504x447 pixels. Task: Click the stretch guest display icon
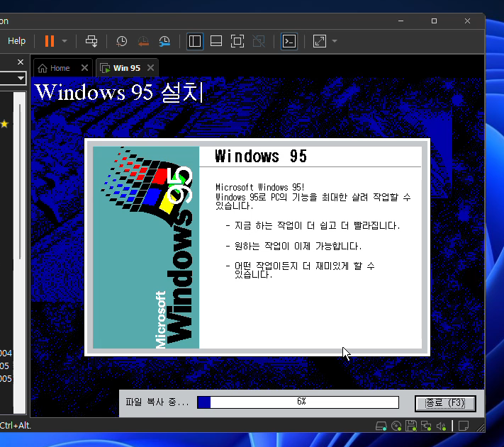click(x=320, y=41)
